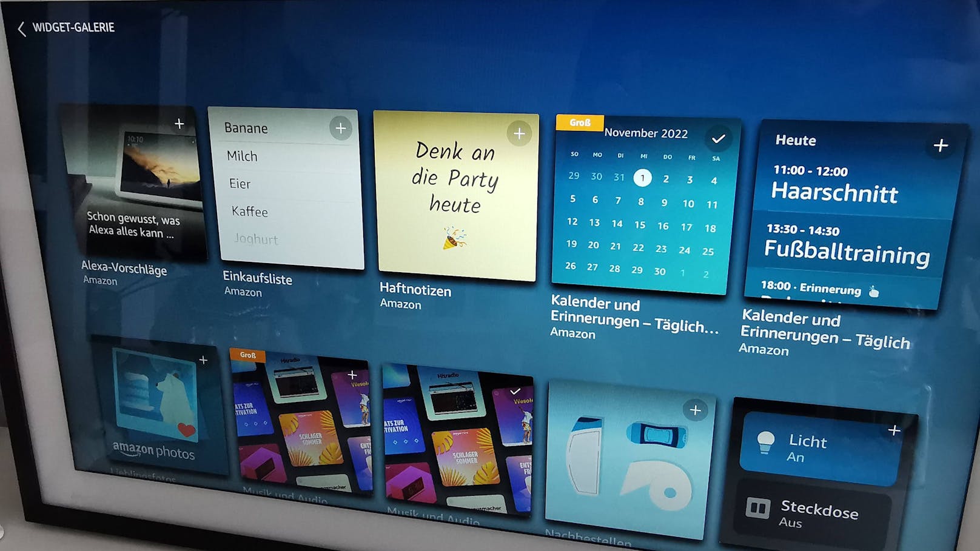Click the Groß badge on Musik widget

tap(247, 355)
